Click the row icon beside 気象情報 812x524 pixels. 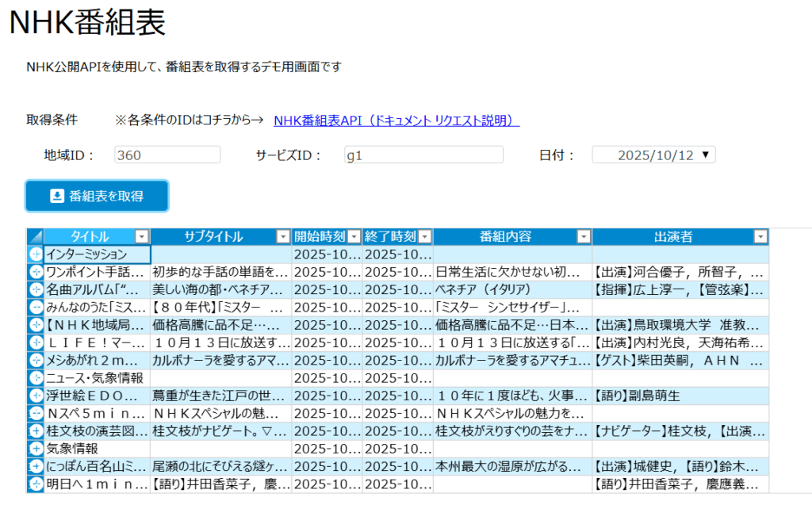tap(36, 449)
